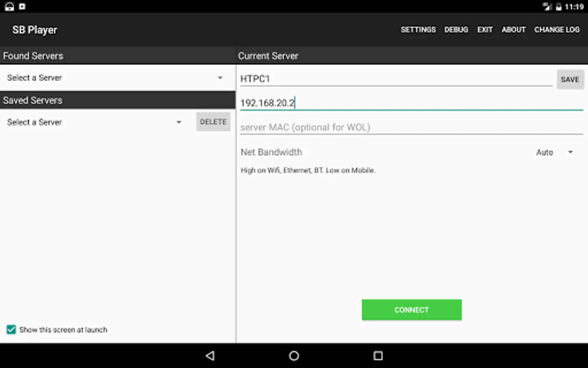The height and width of the screenshot is (368, 588).
Task: Focus the IP address field 192.168.20.2
Action: pyautogui.click(x=412, y=103)
